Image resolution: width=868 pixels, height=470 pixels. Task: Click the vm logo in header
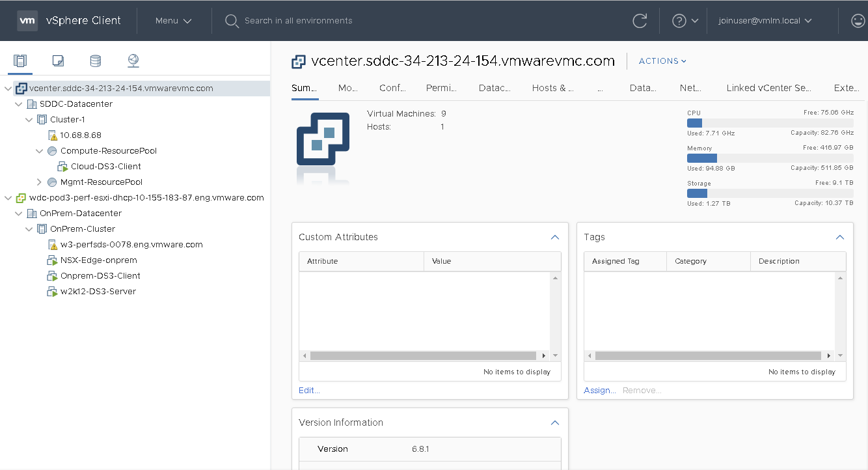point(27,20)
